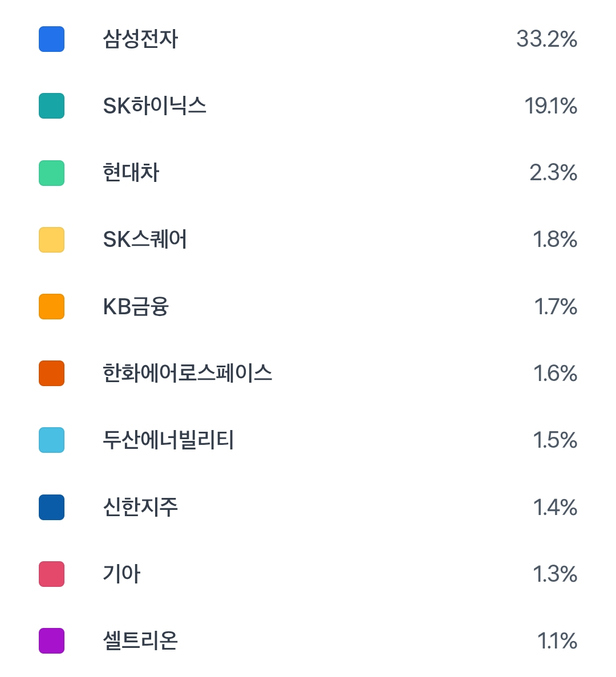Click the 19.1% weight value
616x677 pixels.
pos(550,106)
